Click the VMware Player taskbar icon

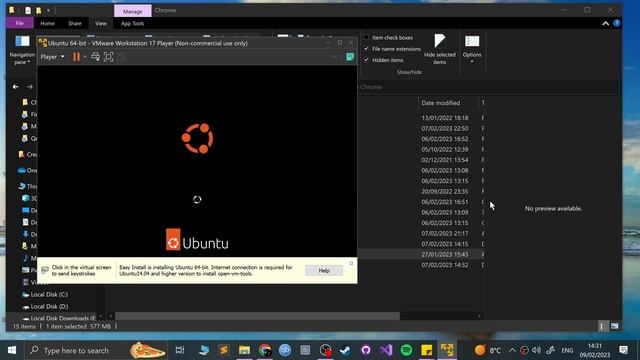tap(447, 350)
